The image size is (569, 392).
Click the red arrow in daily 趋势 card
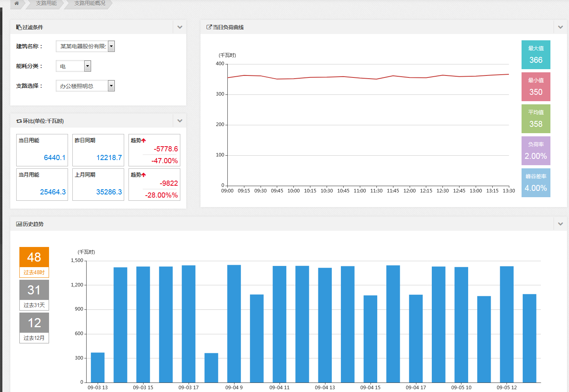pyautogui.click(x=144, y=140)
